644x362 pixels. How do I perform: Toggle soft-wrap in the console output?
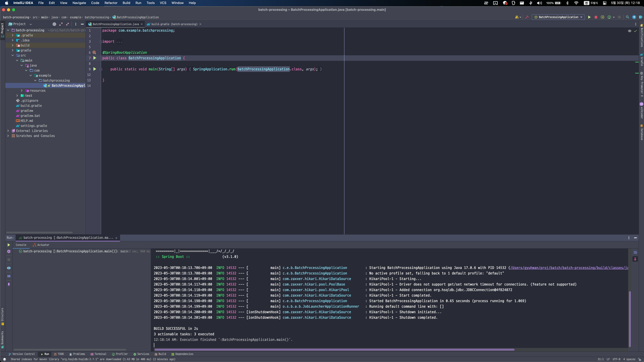coord(635,252)
